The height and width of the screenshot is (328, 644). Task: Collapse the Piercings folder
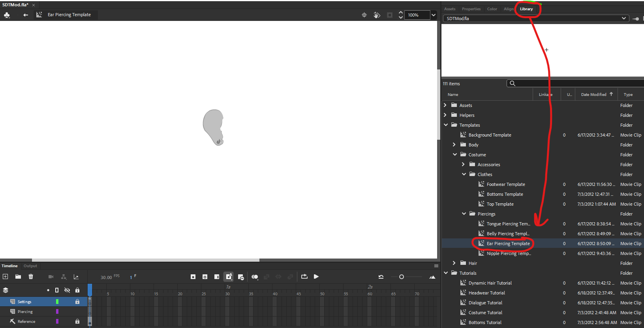pos(464,214)
